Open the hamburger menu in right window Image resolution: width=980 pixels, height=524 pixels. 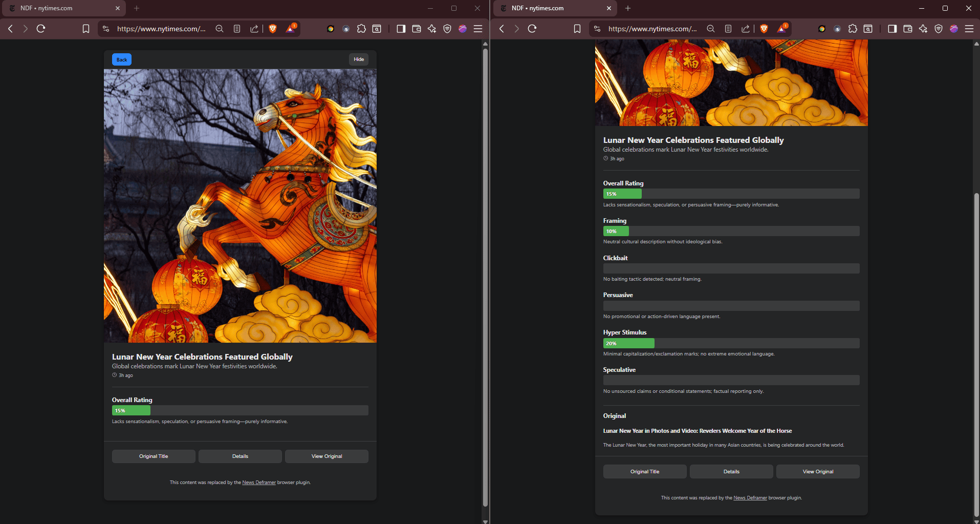pyautogui.click(x=969, y=29)
